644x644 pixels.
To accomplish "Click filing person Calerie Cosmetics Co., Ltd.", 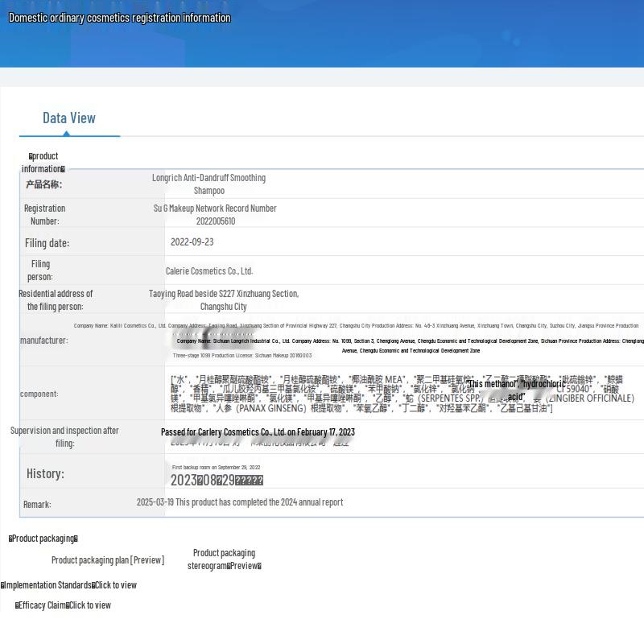I will pos(208,271).
